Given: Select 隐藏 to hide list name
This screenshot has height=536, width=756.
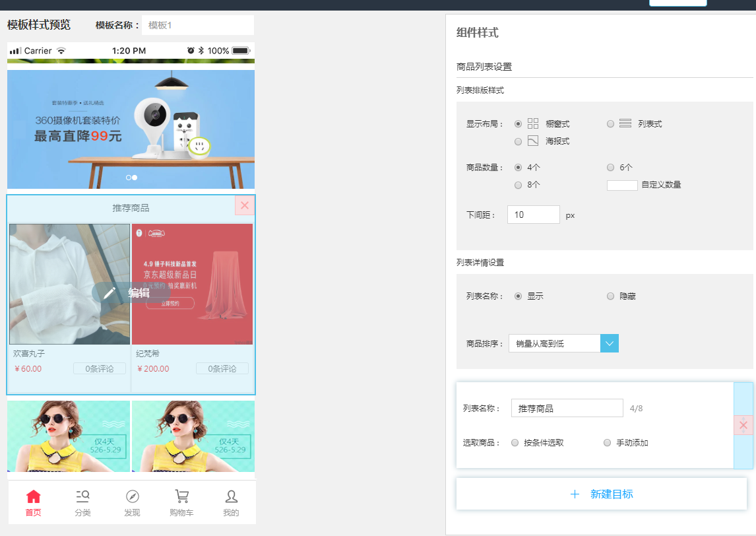Looking at the screenshot, I should pos(610,296).
